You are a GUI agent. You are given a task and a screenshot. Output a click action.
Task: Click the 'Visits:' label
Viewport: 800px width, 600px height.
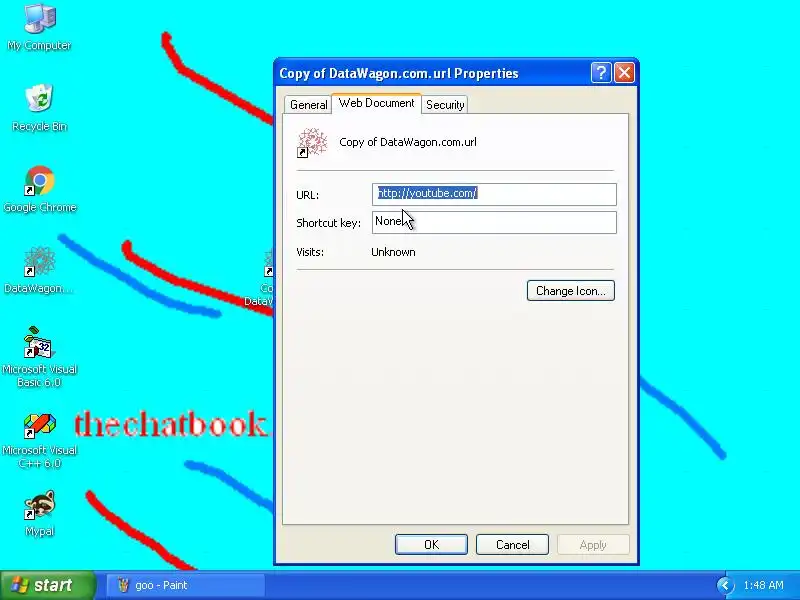(x=310, y=252)
